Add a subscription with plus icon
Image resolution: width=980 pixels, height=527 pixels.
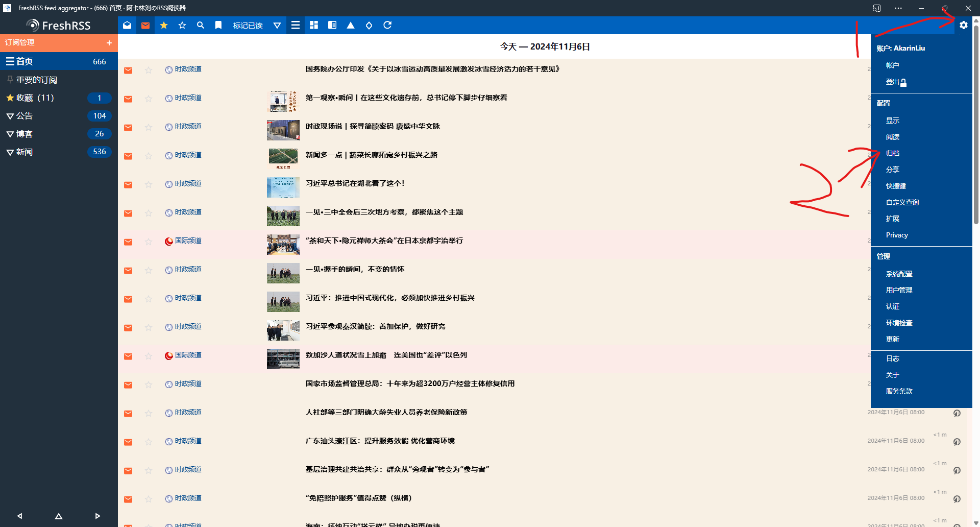click(x=109, y=43)
